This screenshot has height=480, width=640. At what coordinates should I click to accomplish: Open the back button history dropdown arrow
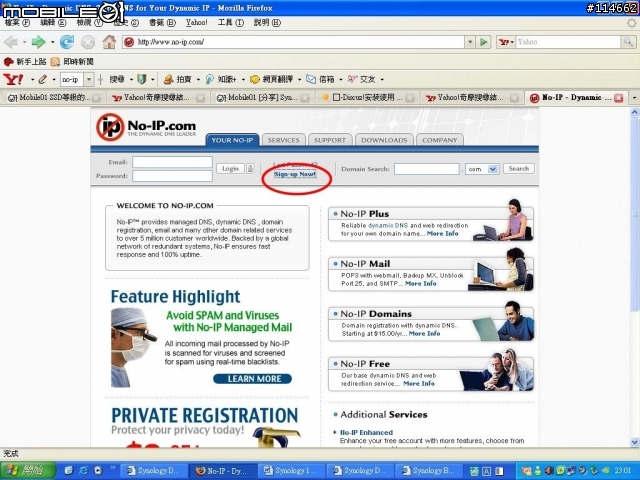24,42
